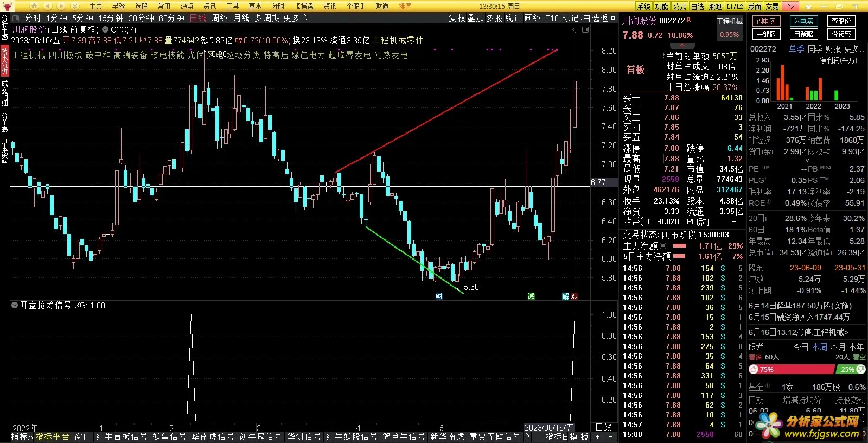The image size is (868, 443).
Task: Select the 红牛首板信号 indicator tab
Action: tap(122, 436)
